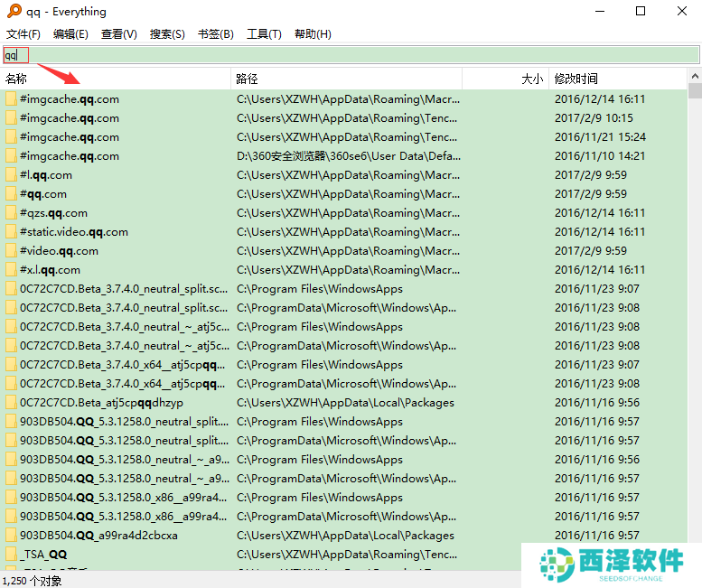Select folder icon of 0C72C7CD.Beta_atj5cpqqdhzyp

11,403
